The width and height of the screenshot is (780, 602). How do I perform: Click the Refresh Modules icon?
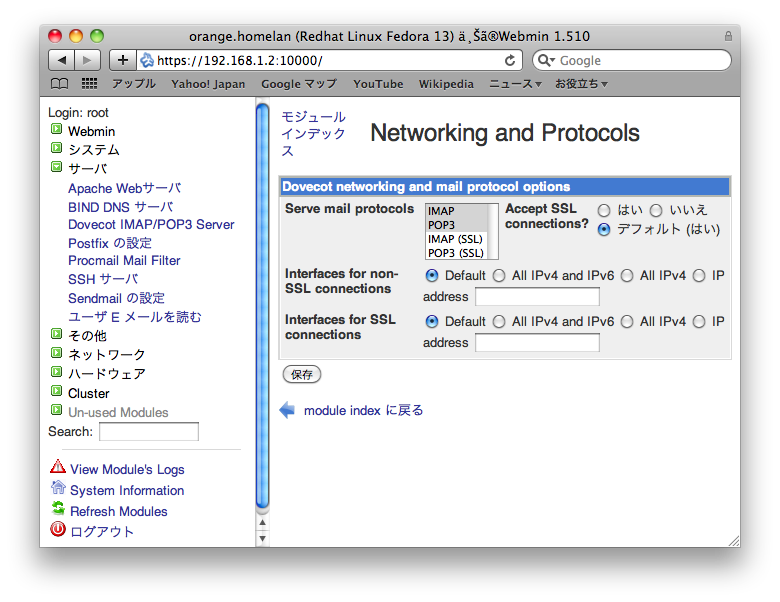58,509
